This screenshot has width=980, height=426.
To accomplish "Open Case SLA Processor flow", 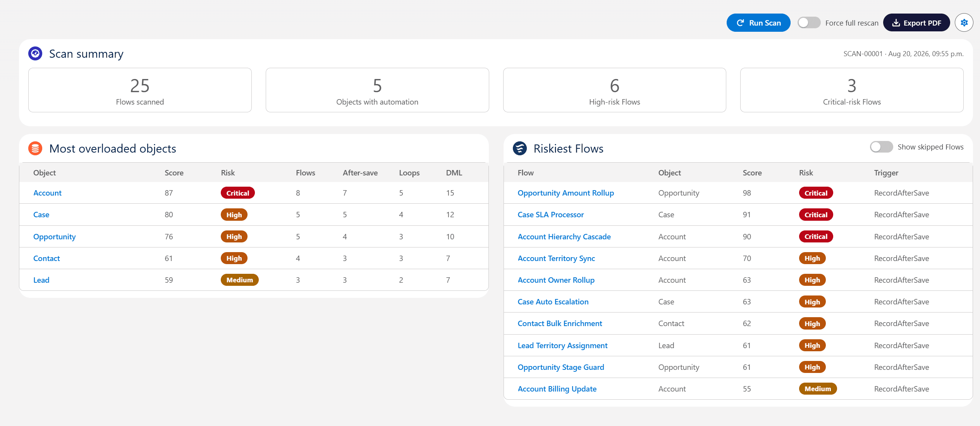I will (x=550, y=215).
